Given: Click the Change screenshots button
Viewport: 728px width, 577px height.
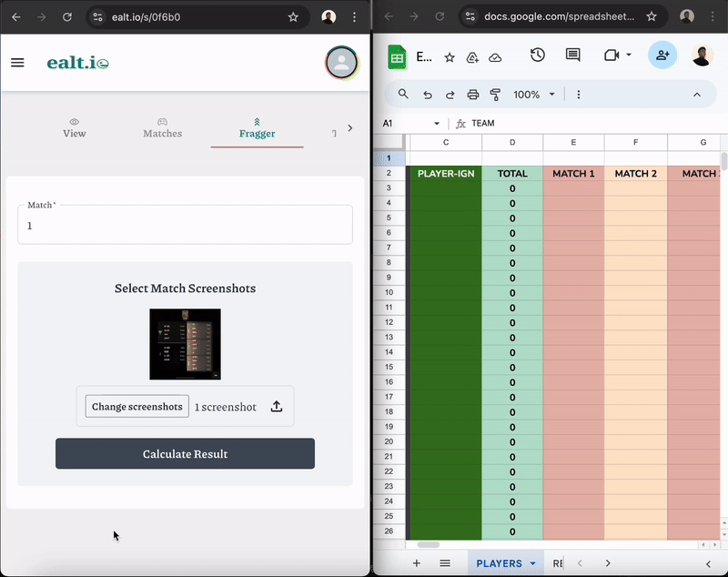Looking at the screenshot, I should pyautogui.click(x=137, y=407).
